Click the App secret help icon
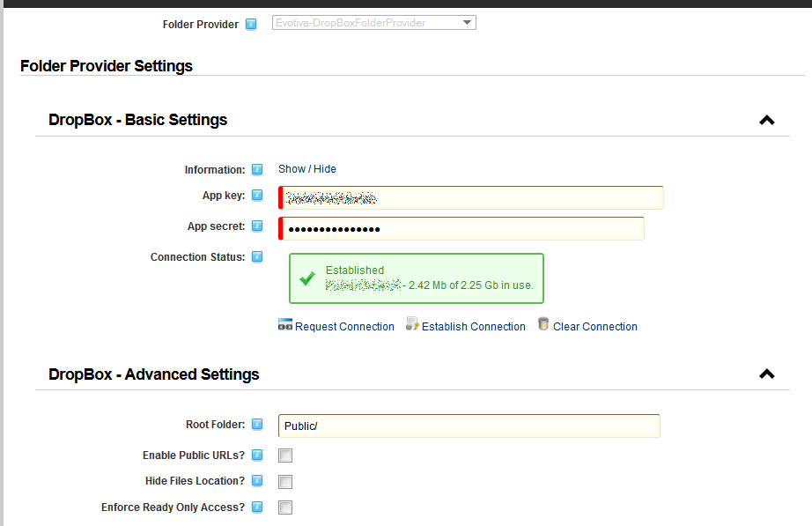Screen dimensions: 812x526 (257, 226)
